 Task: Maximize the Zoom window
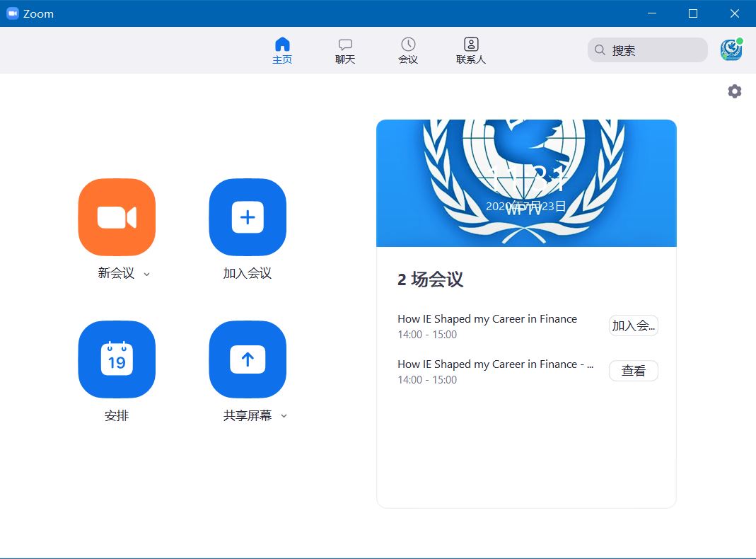coord(693,13)
